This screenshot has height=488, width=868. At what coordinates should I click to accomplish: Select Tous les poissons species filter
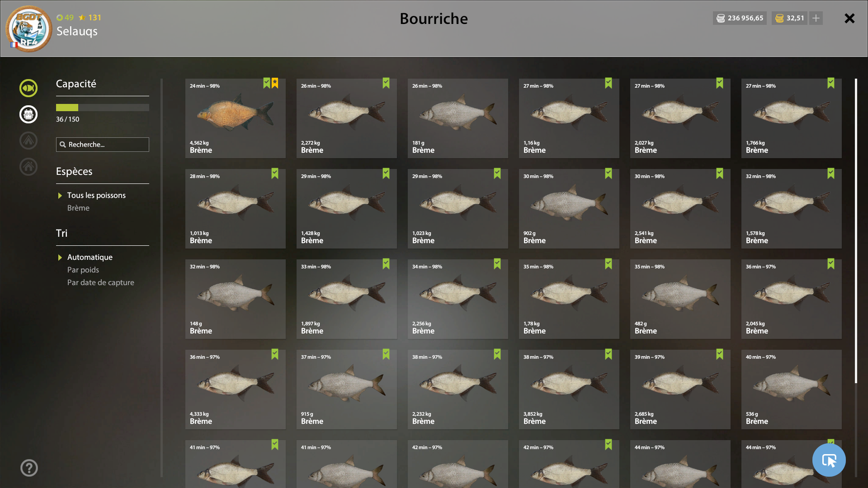[96, 195]
